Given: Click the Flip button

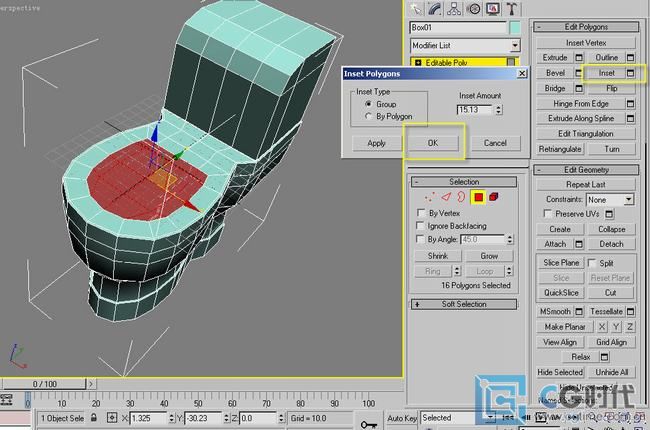Looking at the screenshot, I should [x=611, y=88].
